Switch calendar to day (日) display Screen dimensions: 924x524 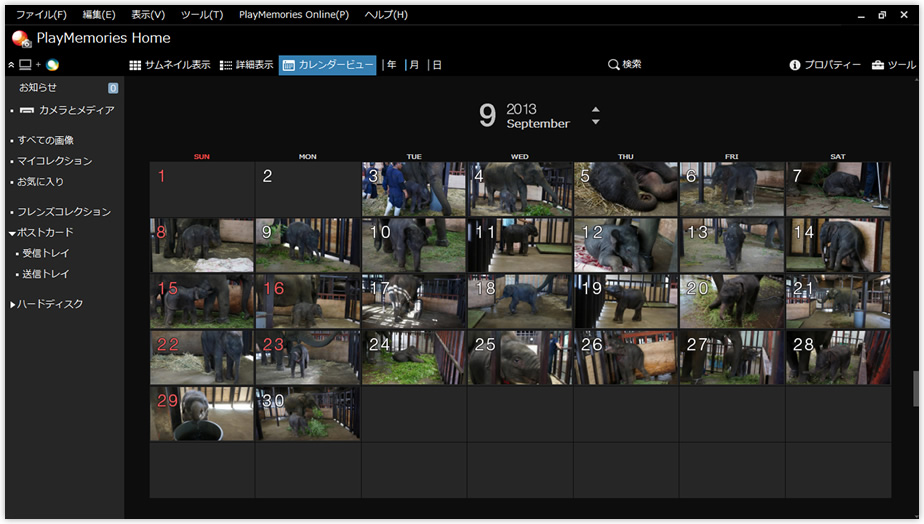[437, 65]
